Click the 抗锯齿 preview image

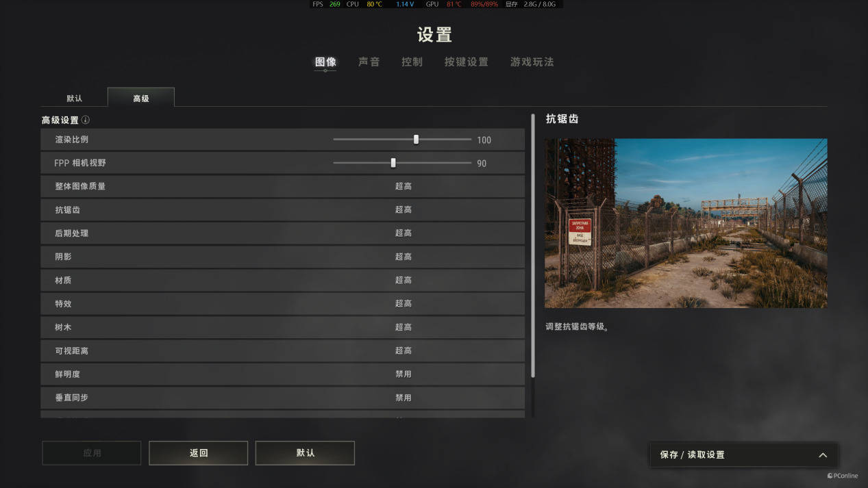pos(686,223)
